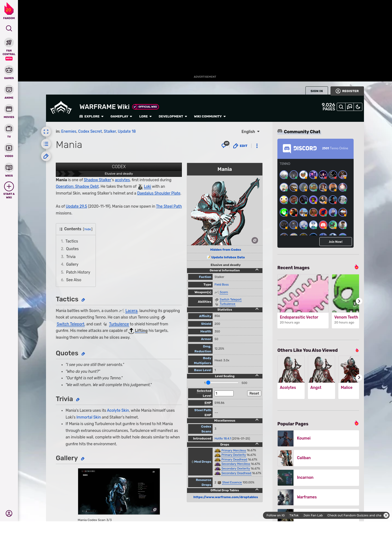392x545 pixels.
Task: Switch theme with the moon icon
Action: 358,107
